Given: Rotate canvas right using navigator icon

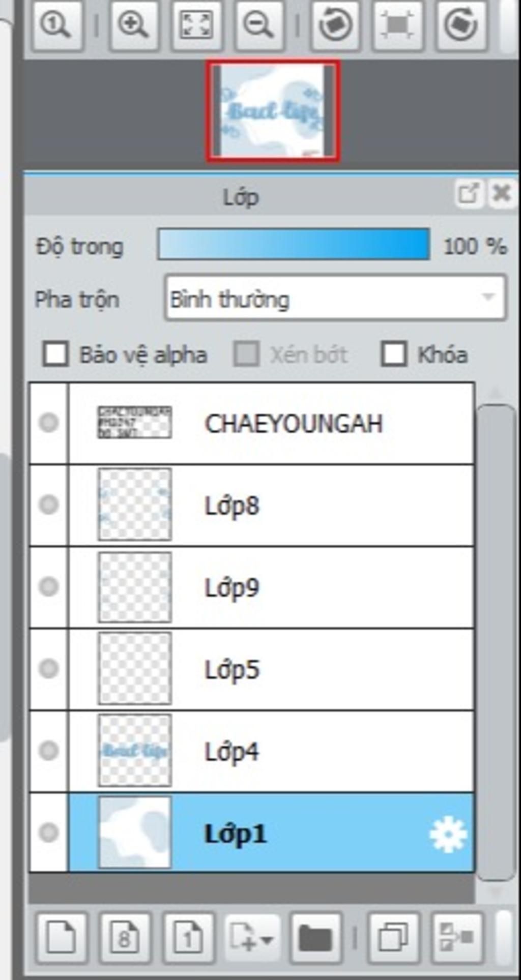Looking at the screenshot, I should pos(460,24).
